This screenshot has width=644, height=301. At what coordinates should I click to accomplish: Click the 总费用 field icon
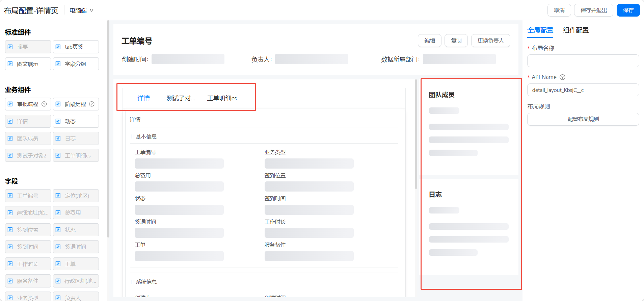point(58,213)
